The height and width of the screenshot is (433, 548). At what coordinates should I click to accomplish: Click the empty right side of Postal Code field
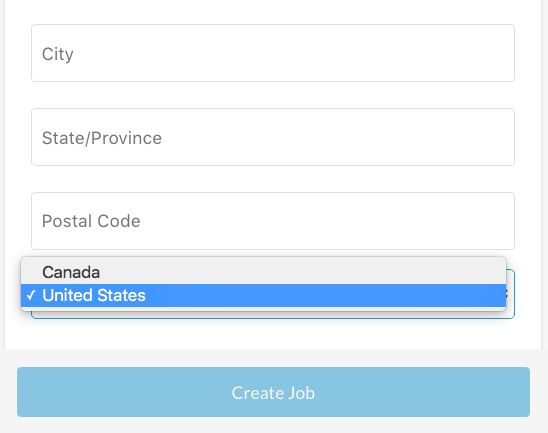[384, 221]
